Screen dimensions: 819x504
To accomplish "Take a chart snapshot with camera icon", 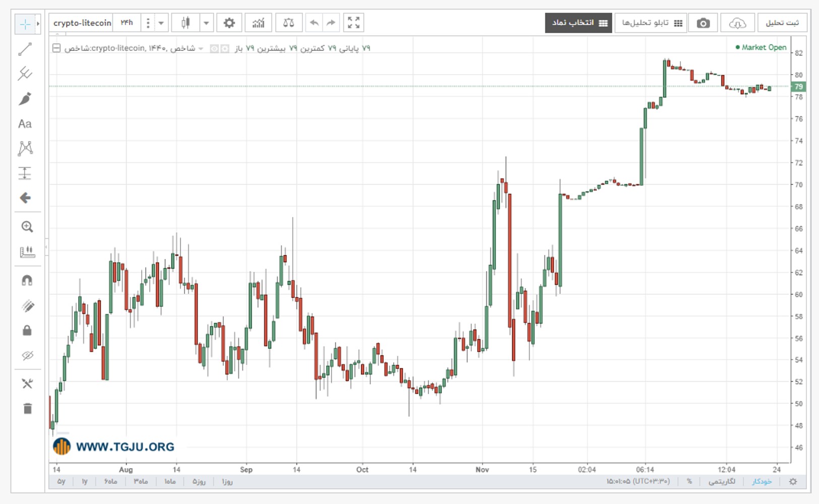I will (703, 23).
